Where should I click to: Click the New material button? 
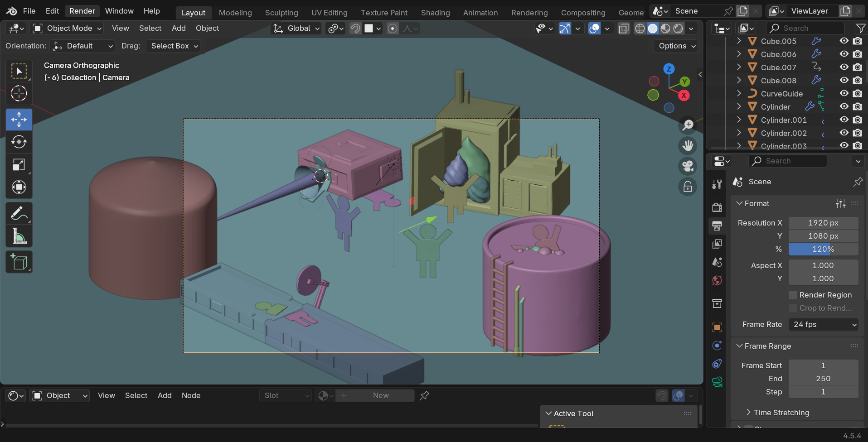pyautogui.click(x=380, y=395)
